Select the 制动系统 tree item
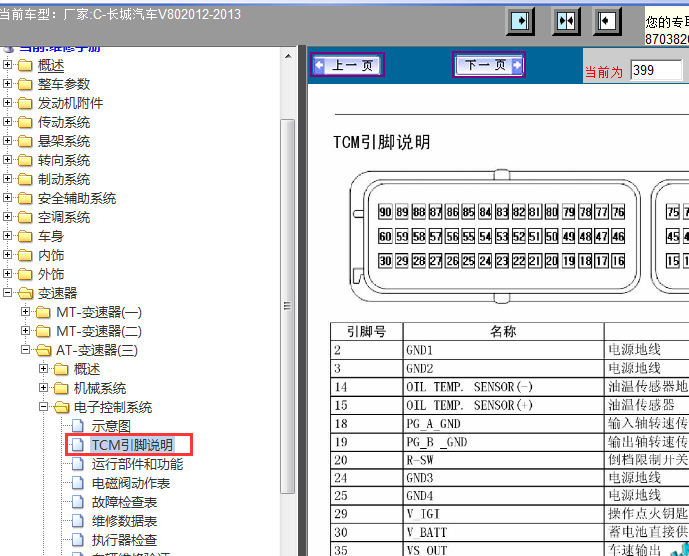 coord(64,179)
